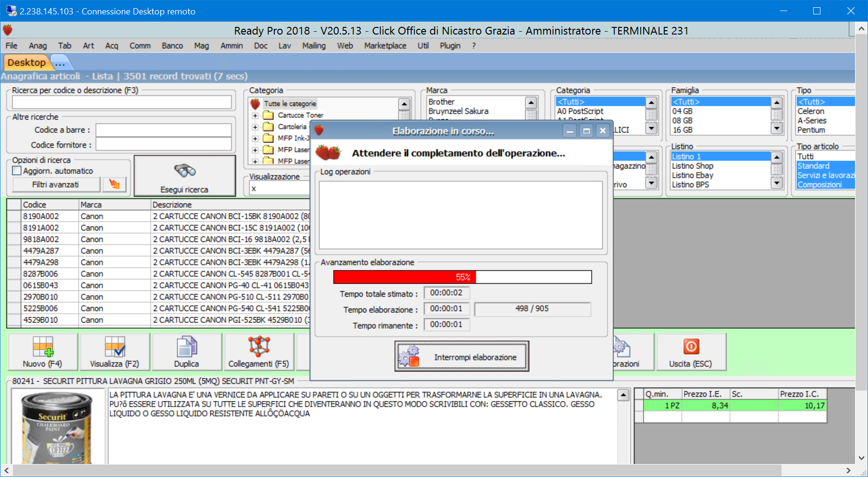Tick the row selector for code 2970B010
The height and width of the screenshot is (477, 868).
[x=14, y=297]
